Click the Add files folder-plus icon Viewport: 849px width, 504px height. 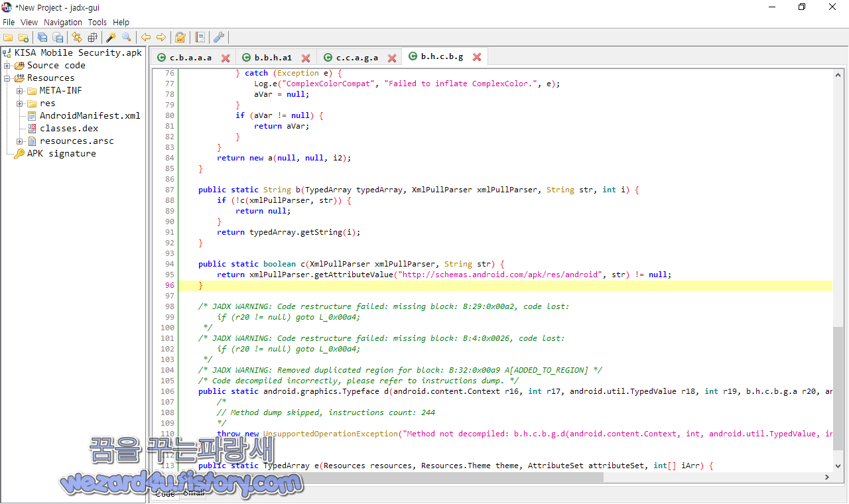pyautogui.click(x=23, y=38)
